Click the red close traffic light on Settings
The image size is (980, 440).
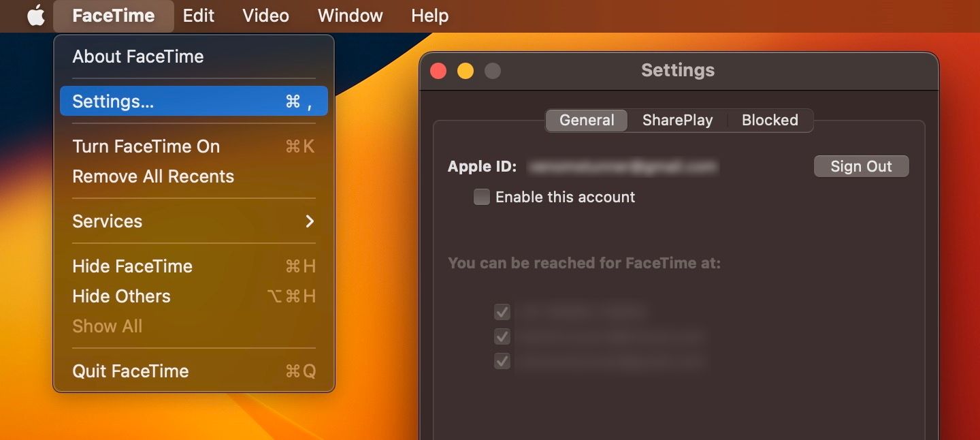[x=438, y=70]
